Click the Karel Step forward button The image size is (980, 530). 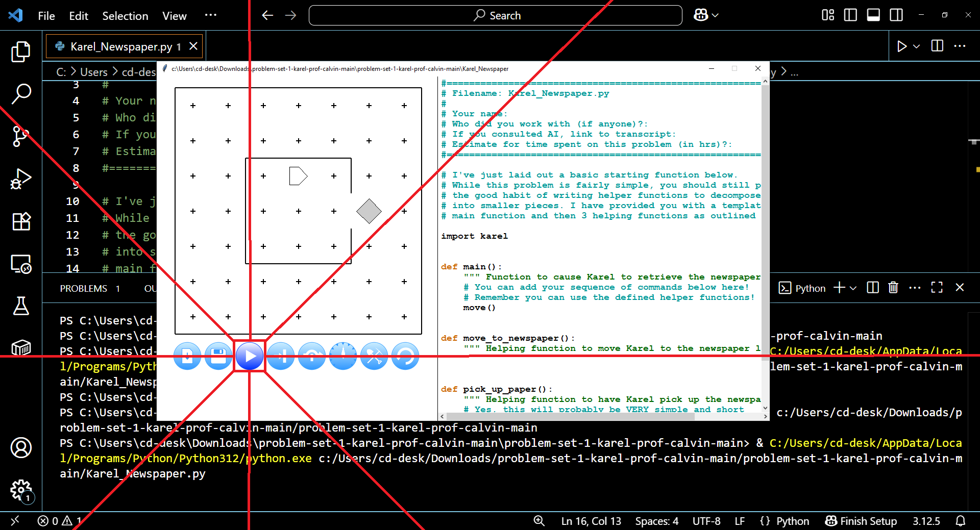coord(281,356)
